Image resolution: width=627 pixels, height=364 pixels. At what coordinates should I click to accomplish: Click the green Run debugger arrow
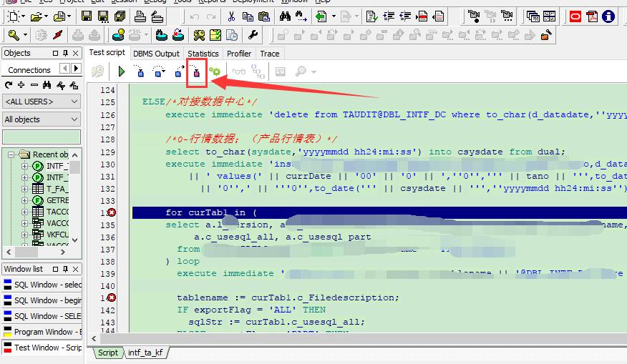pos(122,72)
